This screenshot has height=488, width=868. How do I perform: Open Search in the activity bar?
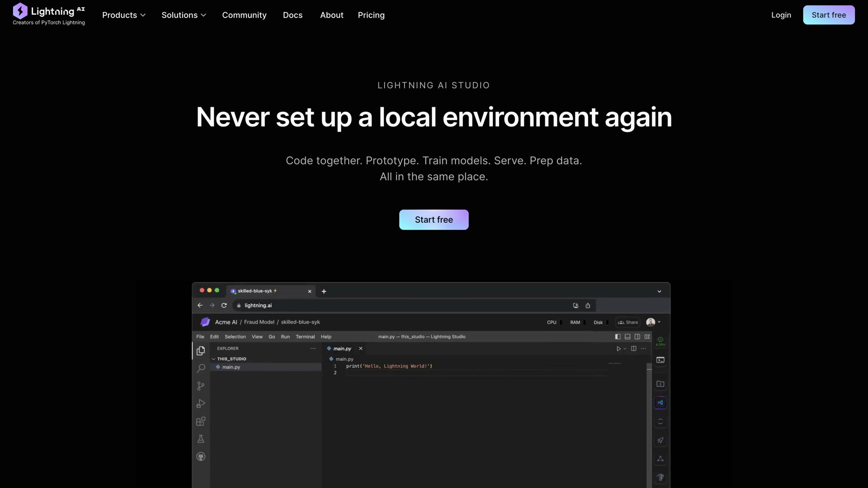click(201, 367)
